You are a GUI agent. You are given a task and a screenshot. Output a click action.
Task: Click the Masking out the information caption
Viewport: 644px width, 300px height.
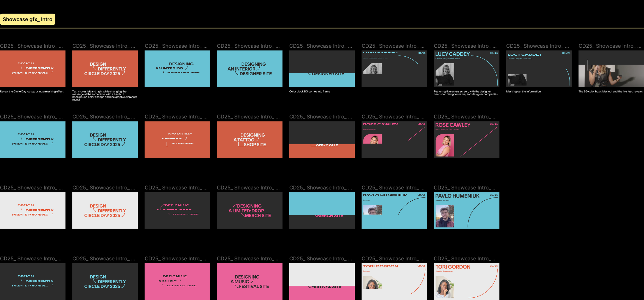coord(523,91)
